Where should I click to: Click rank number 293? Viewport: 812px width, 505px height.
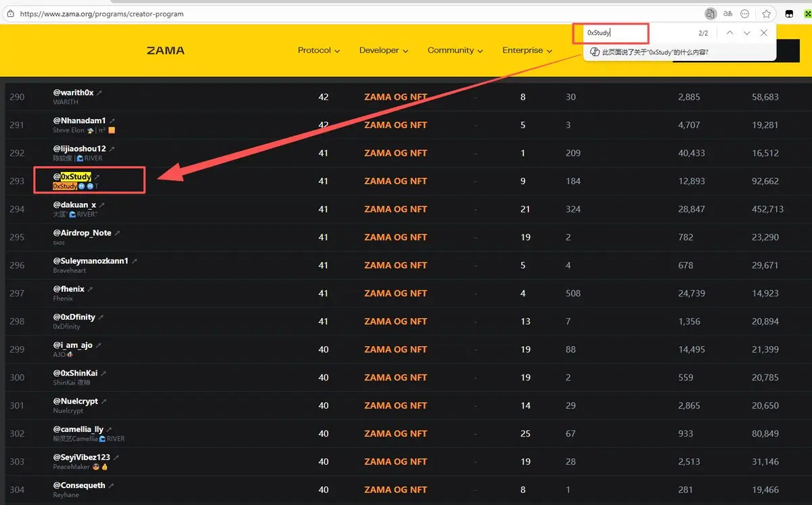17,181
